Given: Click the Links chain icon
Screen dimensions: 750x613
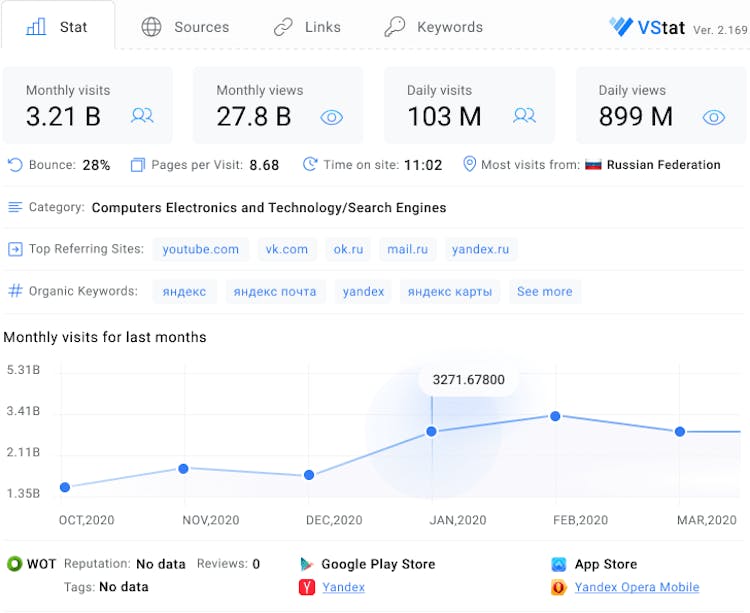Looking at the screenshot, I should tap(283, 27).
